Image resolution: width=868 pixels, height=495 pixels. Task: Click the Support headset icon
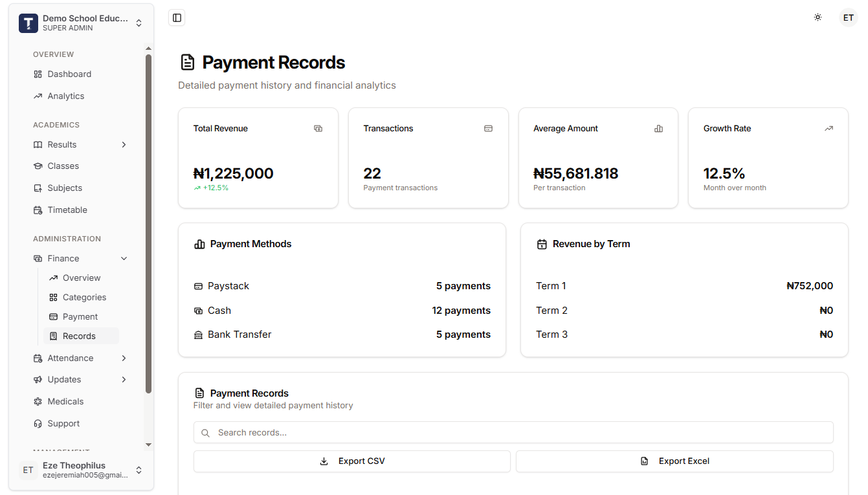(x=38, y=423)
